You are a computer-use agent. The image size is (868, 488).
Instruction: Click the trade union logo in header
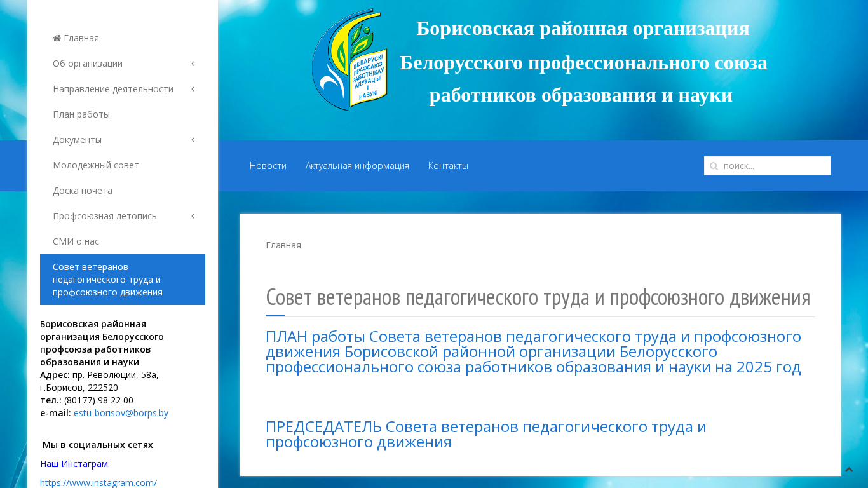pos(349,60)
